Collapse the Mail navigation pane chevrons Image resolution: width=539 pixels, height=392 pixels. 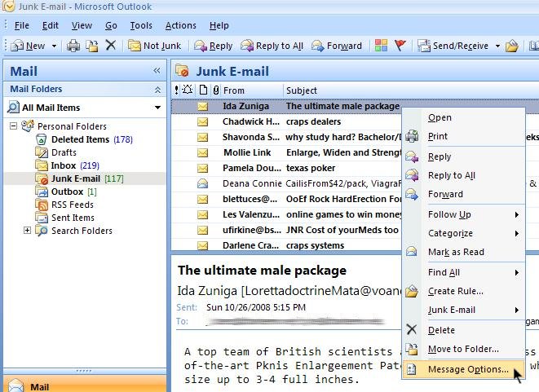tap(157, 71)
